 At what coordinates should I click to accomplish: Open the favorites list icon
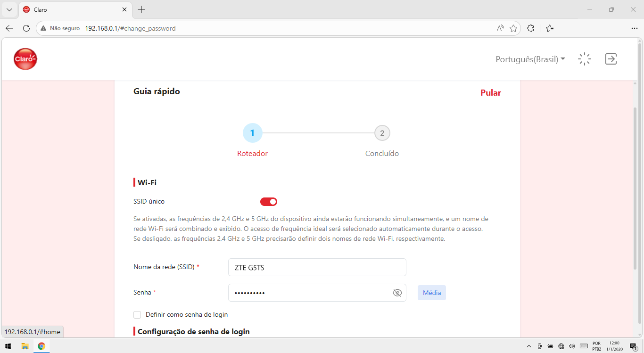(550, 28)
